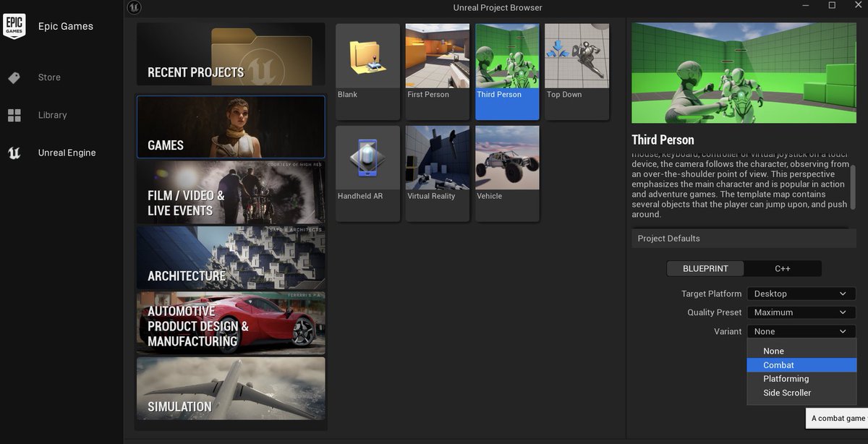This screenshot has width=868, height=444.
Task: Select Platforming variant option
Action: click(801, 379)
